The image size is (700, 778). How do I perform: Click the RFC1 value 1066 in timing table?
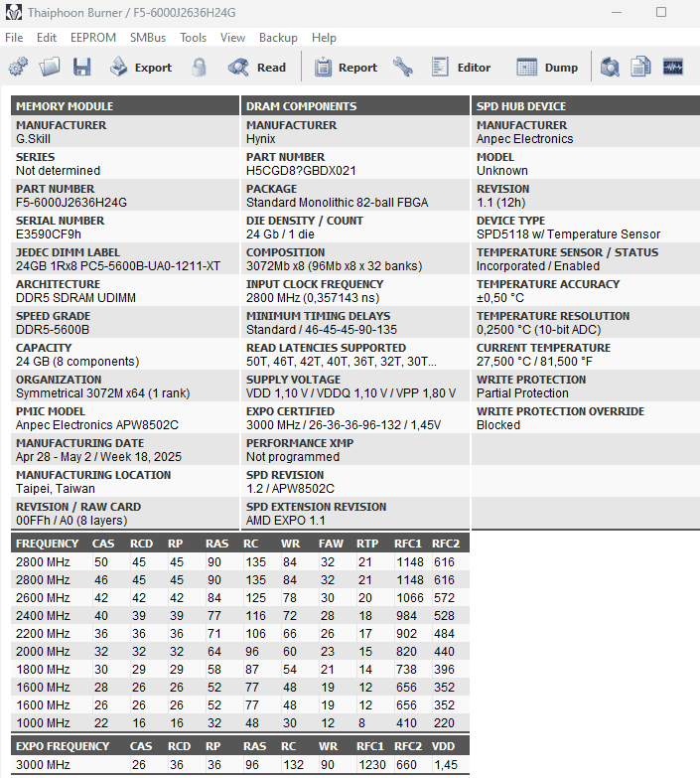pos(409,597)
